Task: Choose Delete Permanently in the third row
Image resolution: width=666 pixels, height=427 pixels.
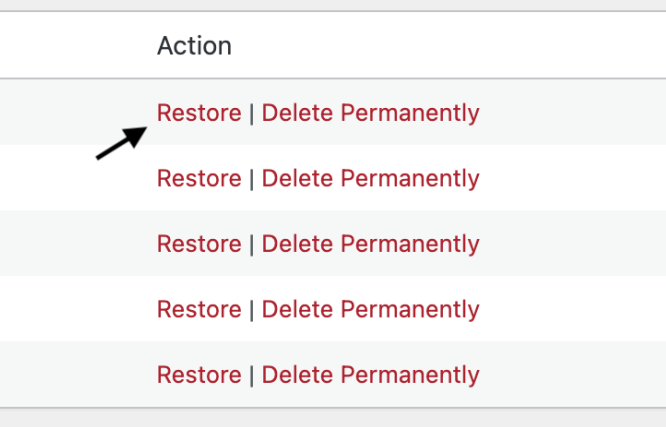Action: pyautogui.click(x=370, y=244)
